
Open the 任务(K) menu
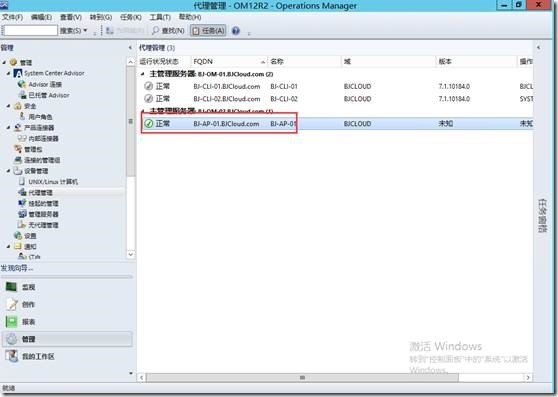point(131,17)
